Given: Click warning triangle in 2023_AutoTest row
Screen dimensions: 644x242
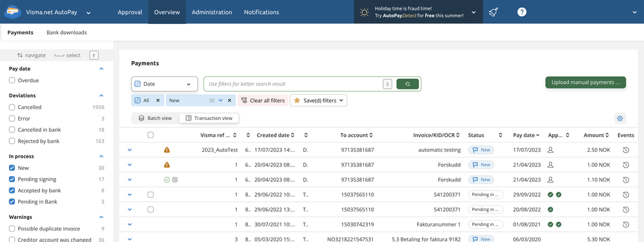Looking at the screenshot, I should pyautogui.click(x=166, y=150).
